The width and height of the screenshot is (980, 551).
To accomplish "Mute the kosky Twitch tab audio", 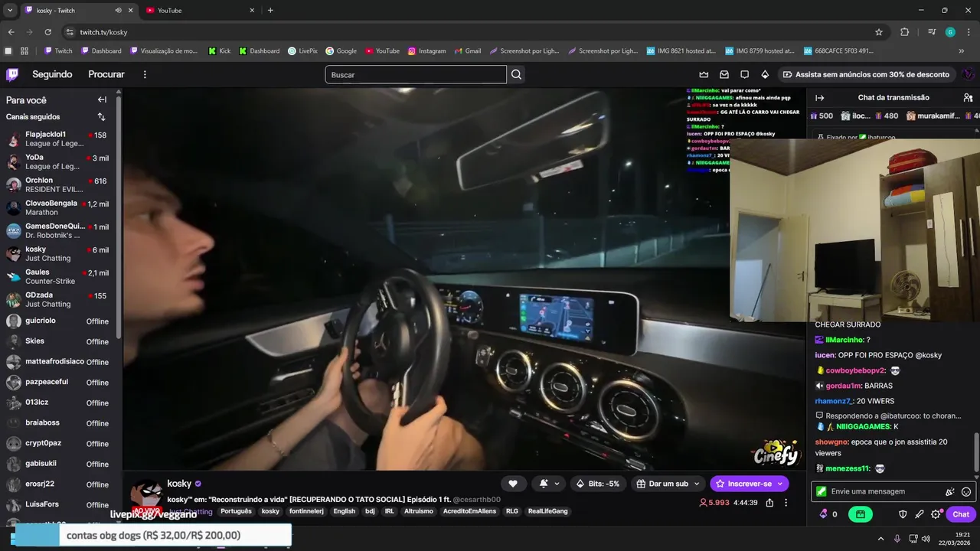I will click(119, 11).
